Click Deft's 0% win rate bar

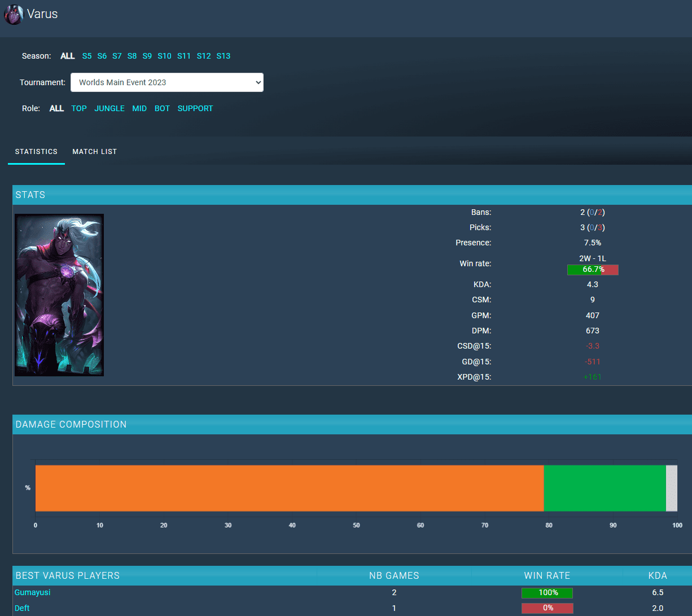coord(547,608)
